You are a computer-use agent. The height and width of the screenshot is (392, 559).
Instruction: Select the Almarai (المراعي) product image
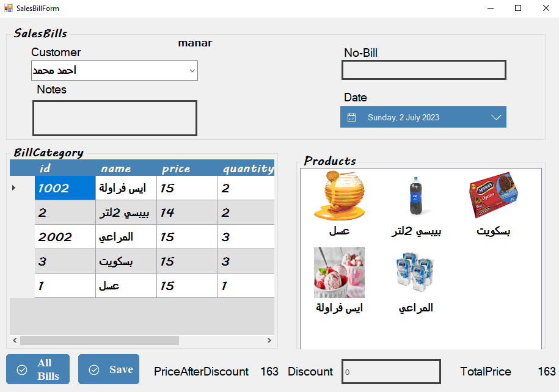415,271
